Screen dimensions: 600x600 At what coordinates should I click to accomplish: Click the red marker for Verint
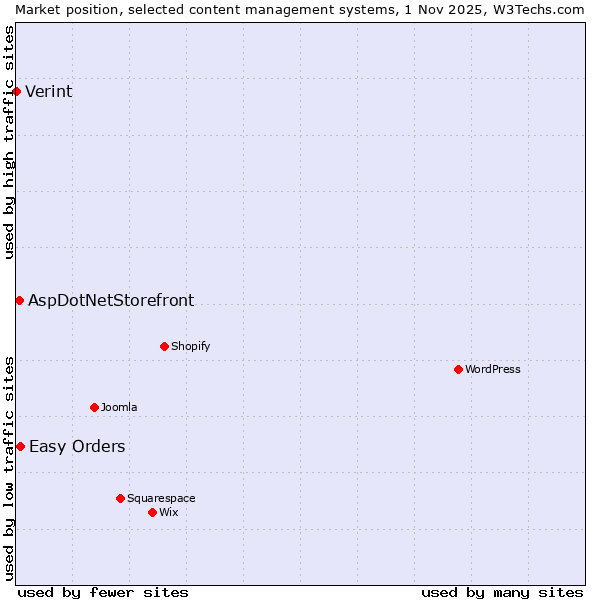(x=16, y=92)
